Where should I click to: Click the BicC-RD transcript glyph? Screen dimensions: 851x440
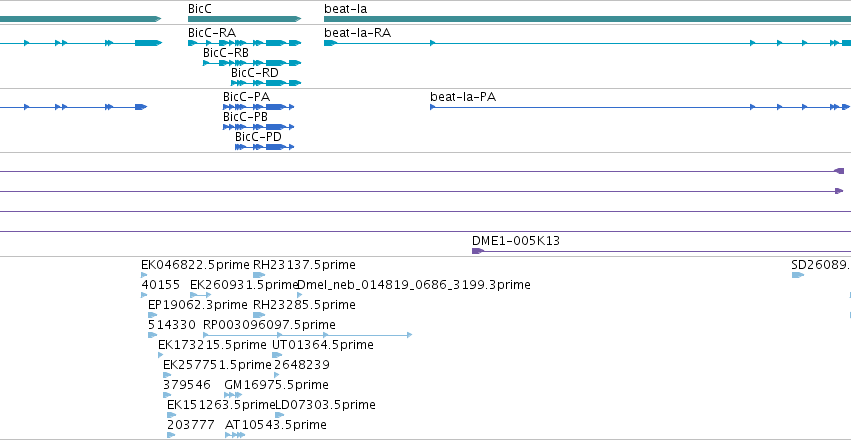coord(266,83)
